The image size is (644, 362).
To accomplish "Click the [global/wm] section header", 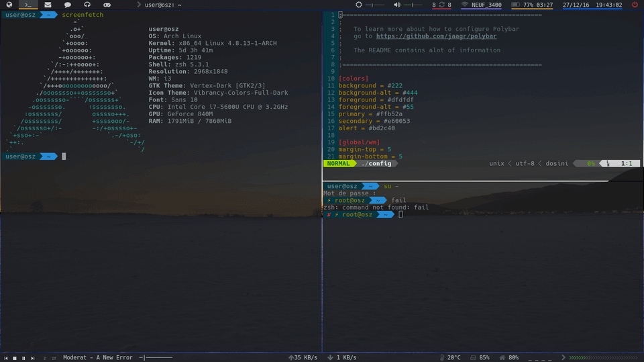I will pyautogui.click(x=359, y=142).
